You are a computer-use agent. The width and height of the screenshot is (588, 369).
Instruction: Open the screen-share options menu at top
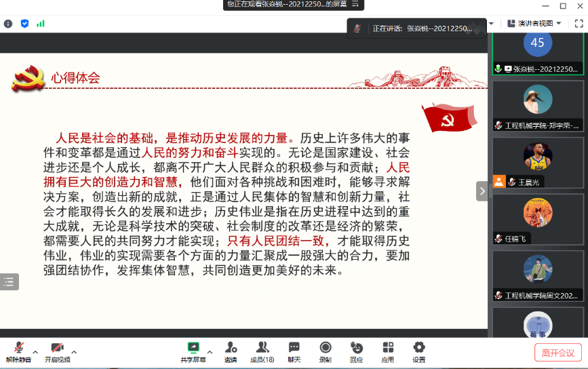pos(354,5)
